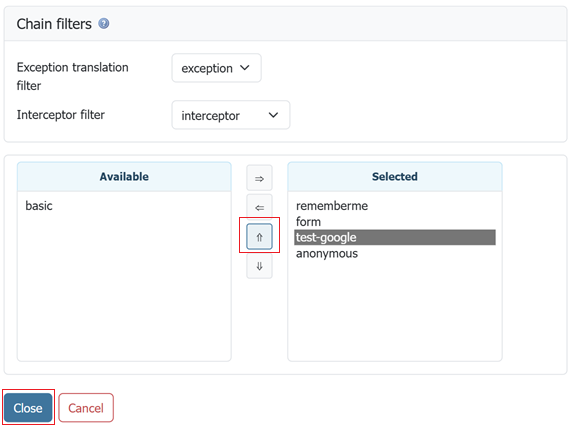Click the chevron beside the interceptor value
Image resolution: width=572 pixels, height=427 pixels.
[273, 115]
